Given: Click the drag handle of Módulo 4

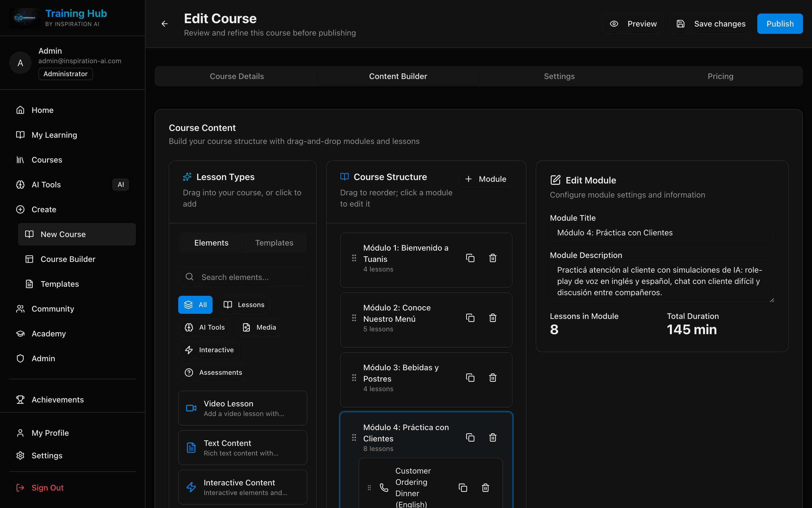Looking at the screenshot, I should [x=354, y=437].
